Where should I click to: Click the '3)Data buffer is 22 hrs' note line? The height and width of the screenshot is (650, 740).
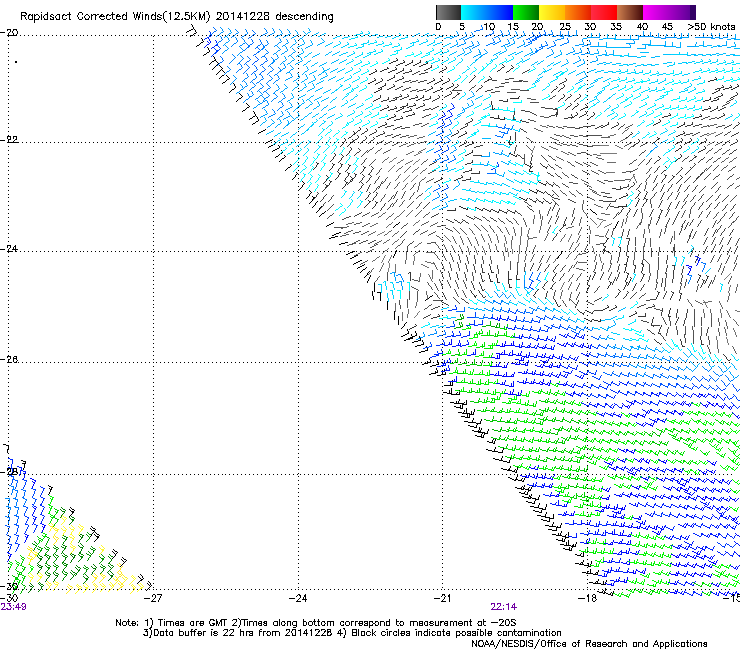point(352,633)
